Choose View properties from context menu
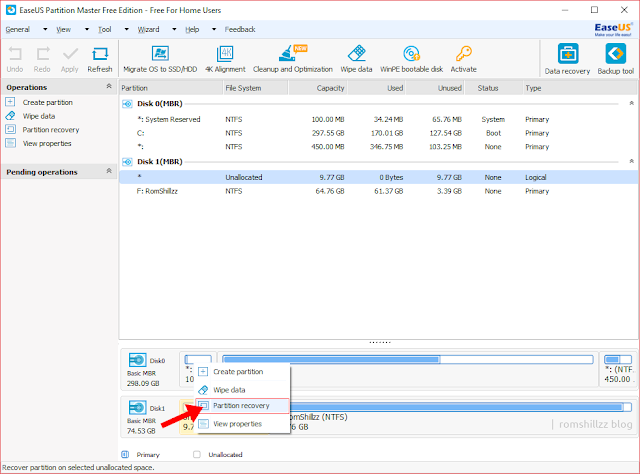 [x=242, y=424]
